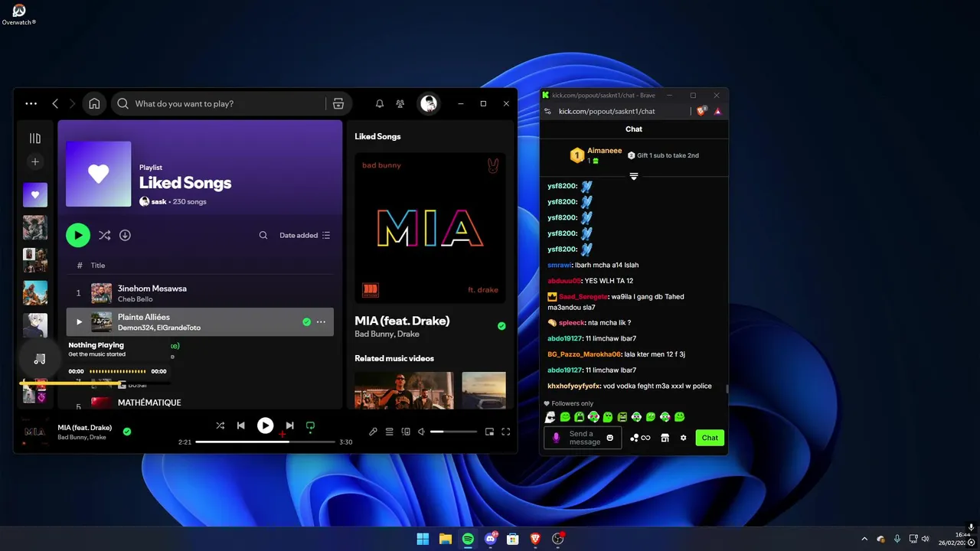Click the green Chat send button
980x551 pixels.
(710, 438)
